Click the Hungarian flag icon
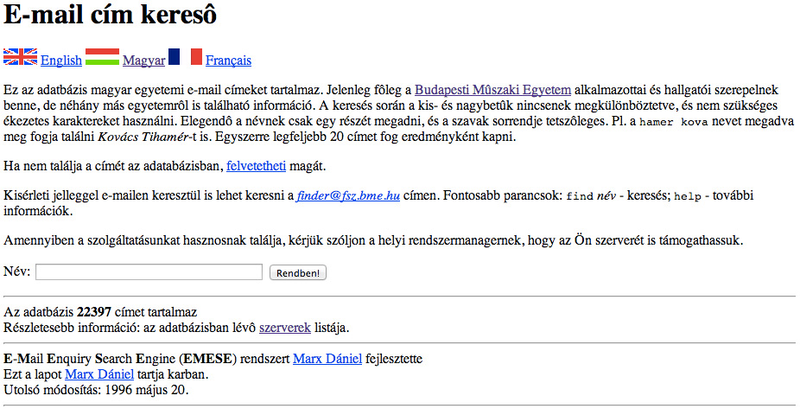This screenshot has width=800, height=415. [x=102, y=57]
